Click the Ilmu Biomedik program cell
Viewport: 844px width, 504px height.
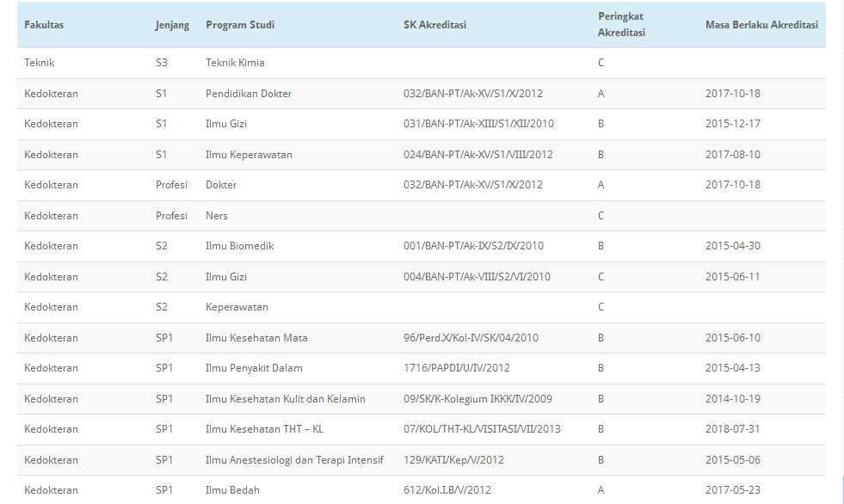coord(239,246)
